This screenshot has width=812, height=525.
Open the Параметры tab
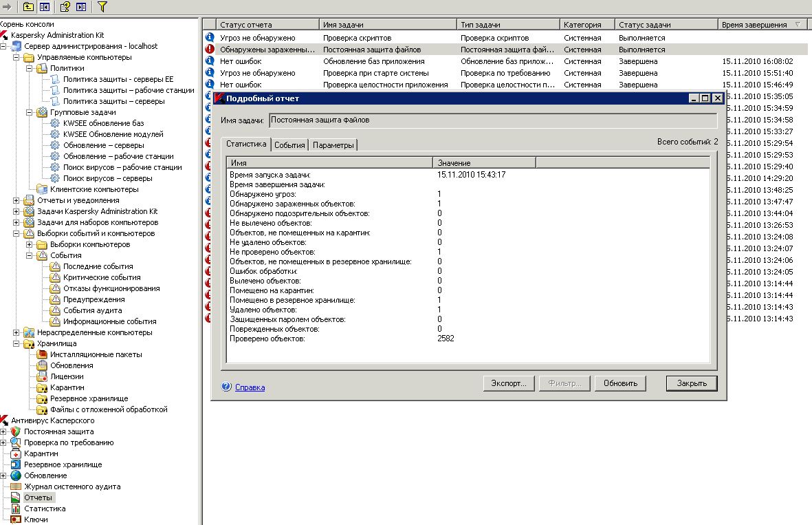(333, 145)
